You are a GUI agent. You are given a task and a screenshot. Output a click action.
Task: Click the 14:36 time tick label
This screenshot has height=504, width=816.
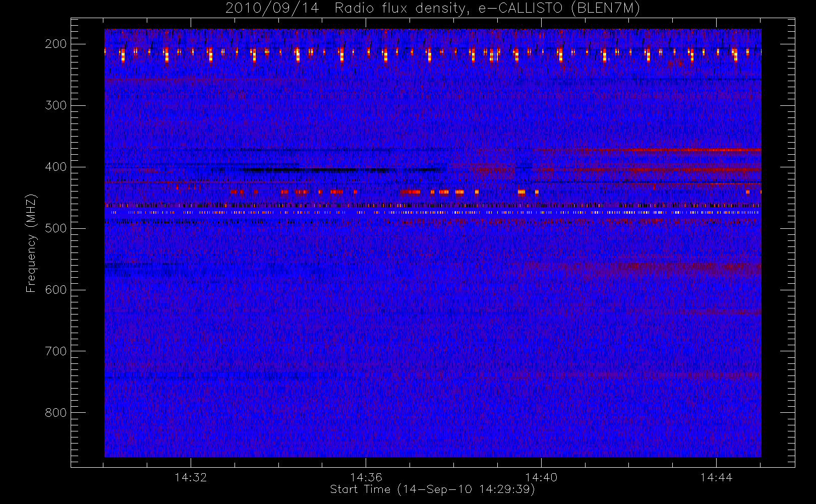(x=366, y=477)
